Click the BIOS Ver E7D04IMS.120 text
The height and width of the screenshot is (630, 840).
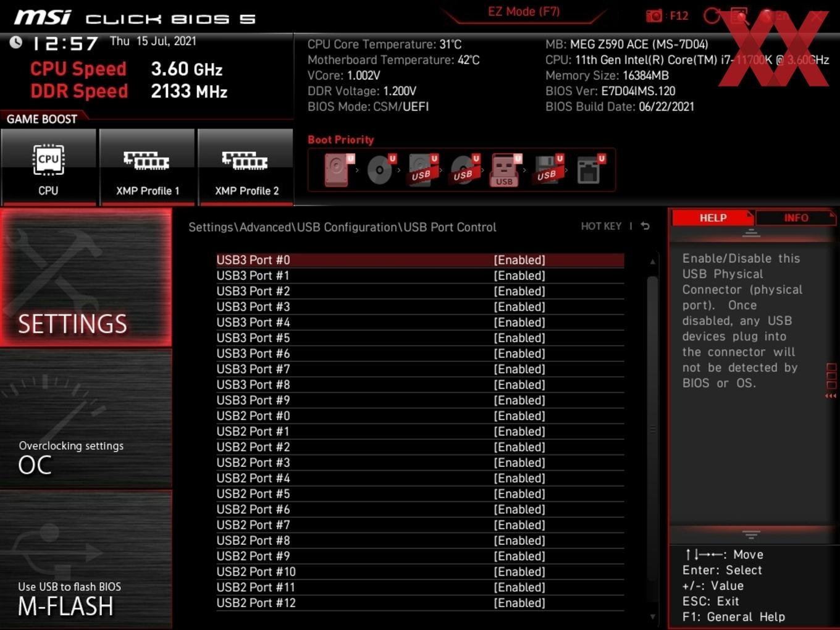[610, 91]
